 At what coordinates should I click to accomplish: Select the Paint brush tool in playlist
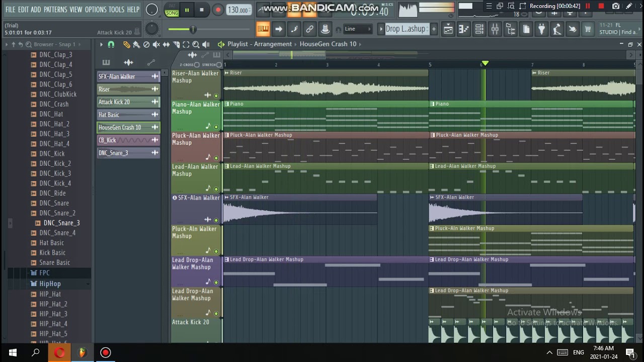[136, 44]
